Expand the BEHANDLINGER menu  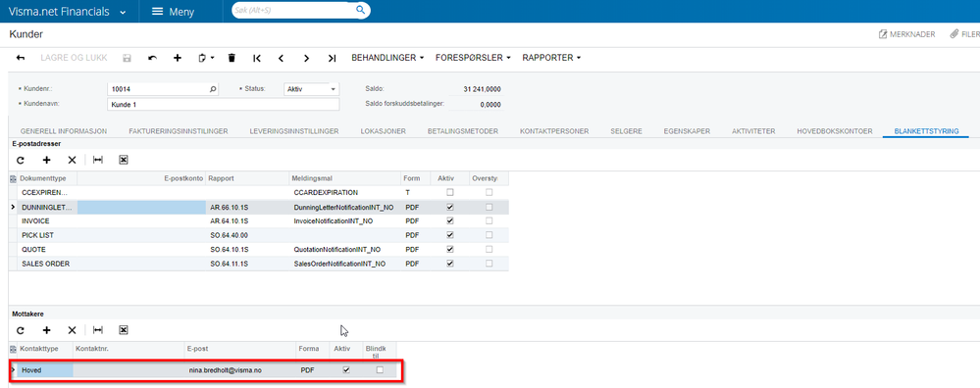[x=387, y=58]
